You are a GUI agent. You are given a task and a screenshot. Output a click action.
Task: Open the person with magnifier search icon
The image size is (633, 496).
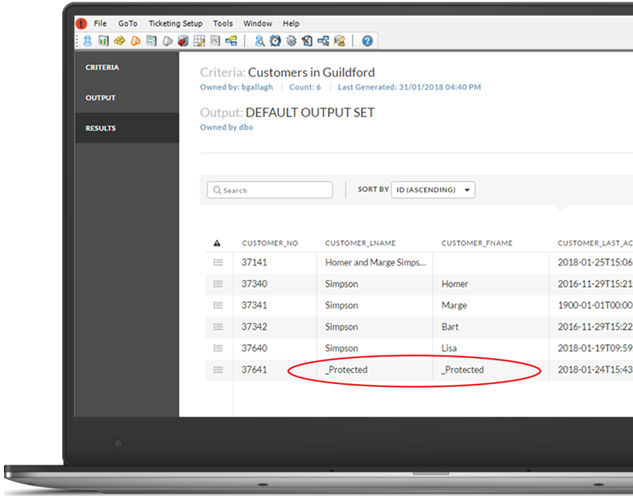click(260, 41)
